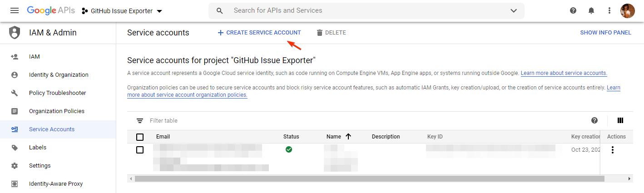
Task: Click Show Info Panel
Action: click(605, 33)
